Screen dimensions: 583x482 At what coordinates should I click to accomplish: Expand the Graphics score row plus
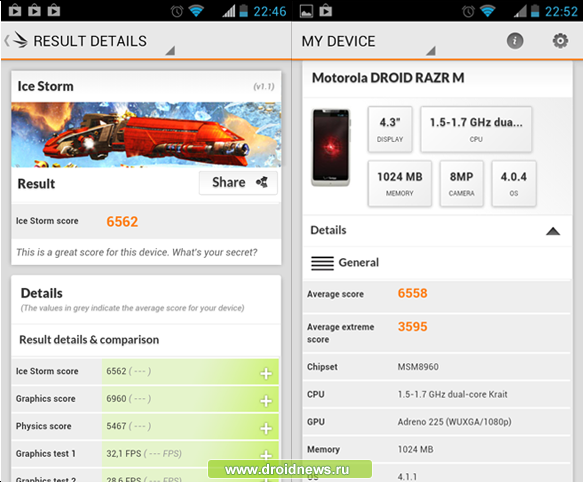click(266, 401)
